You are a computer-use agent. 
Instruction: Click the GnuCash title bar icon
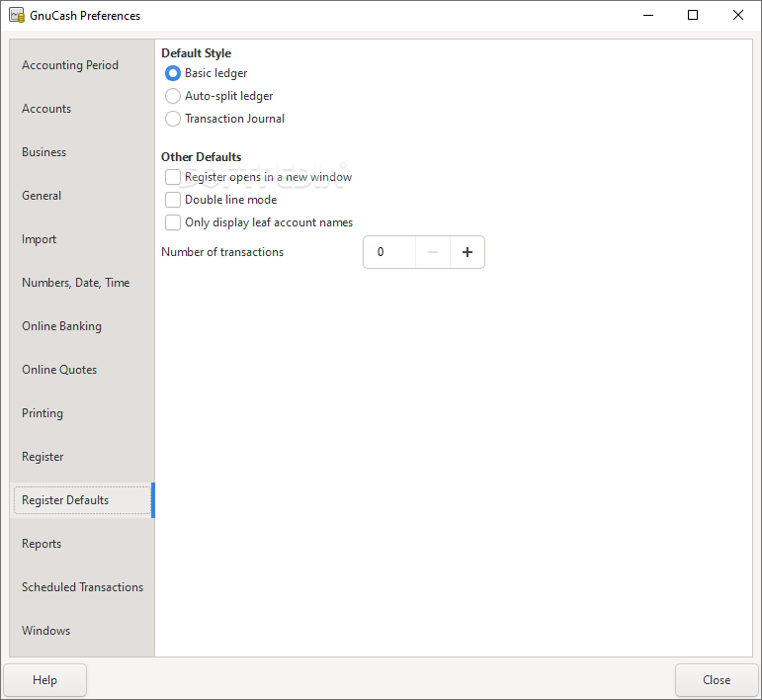pyautogui.click(x=17, y=15)
